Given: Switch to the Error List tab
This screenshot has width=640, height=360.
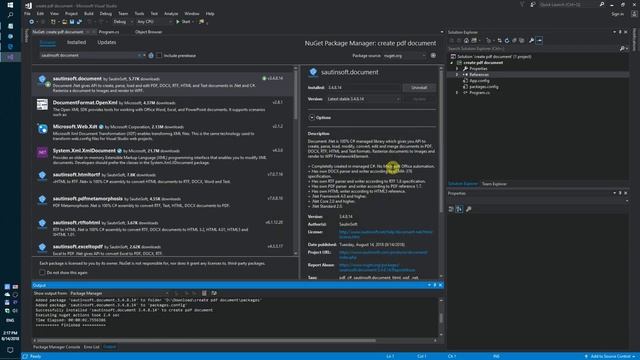Looking at the screenshot, I should [91, 347].
